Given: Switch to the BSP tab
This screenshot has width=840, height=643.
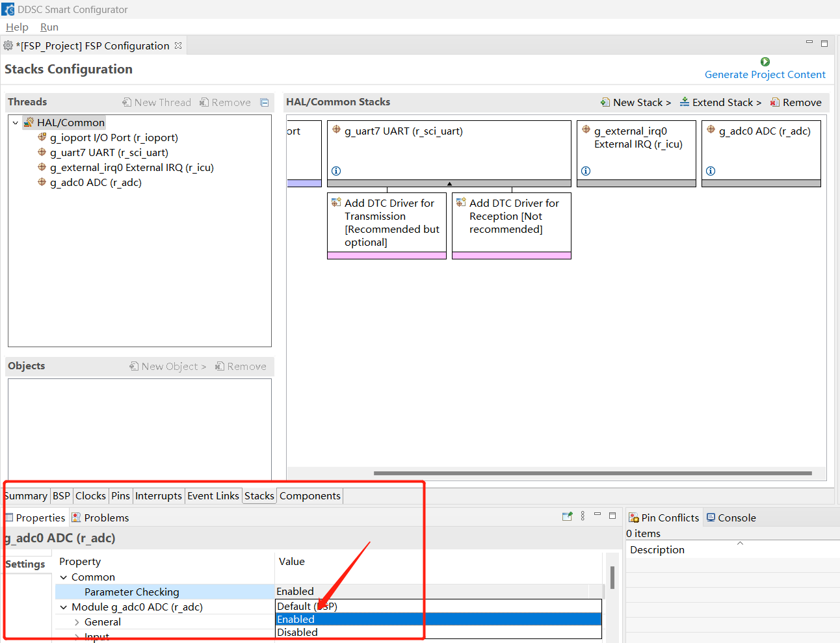Looking at the screenshot, I should pyautogui.click(x=61, y=495).
